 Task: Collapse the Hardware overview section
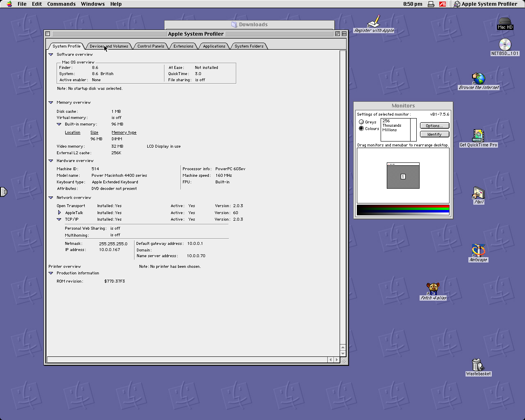pyautogui.click(x=51, y=161)
